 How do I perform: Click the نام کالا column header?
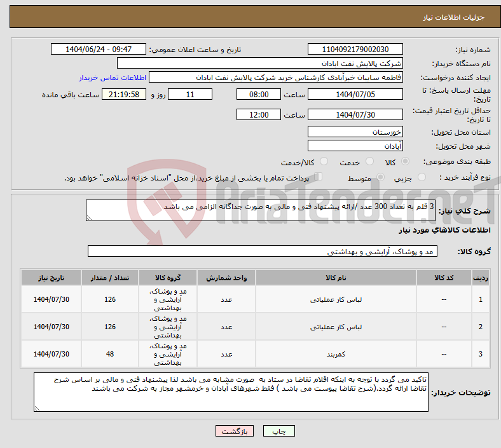pyautogui.click(x=336, y=278)
